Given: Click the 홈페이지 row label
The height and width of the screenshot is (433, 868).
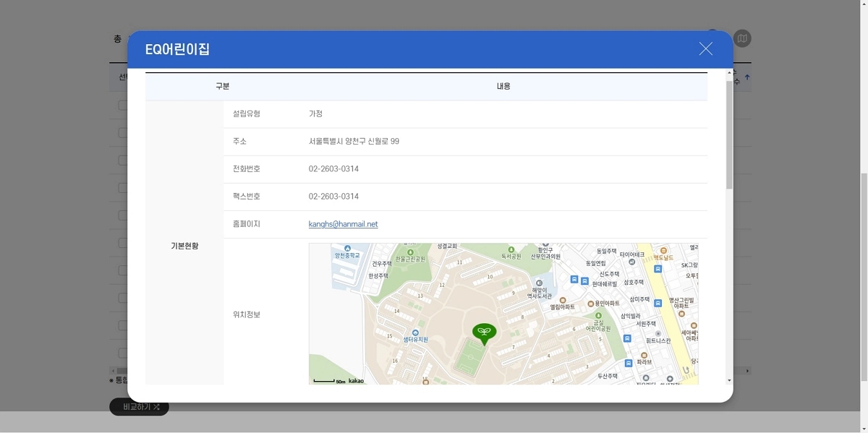Looking at the screenshot, I should pos(247,224).
